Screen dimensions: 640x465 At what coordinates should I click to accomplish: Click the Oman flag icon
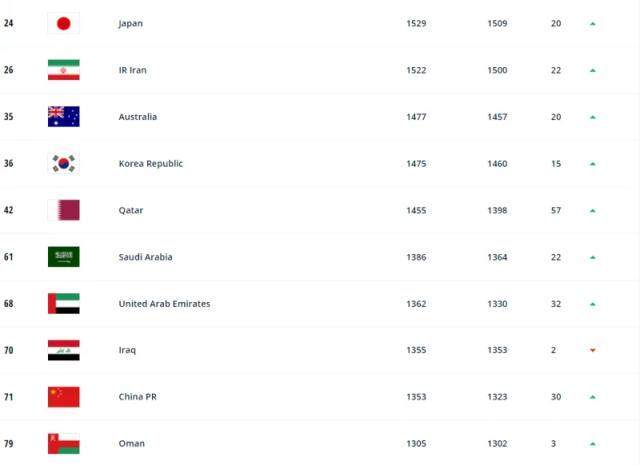tap(63, 443)
